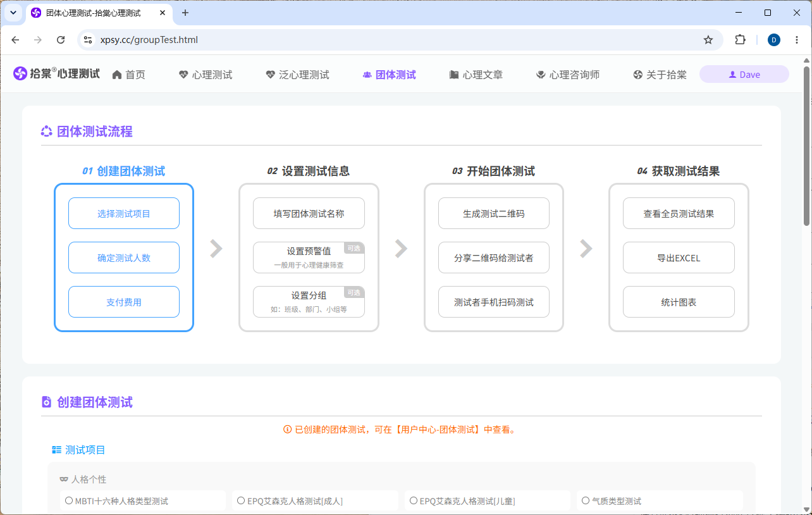Screen dimensions: 812x515
Task: Open the 心理测试 menu item
Action: [x=206, y=75]
